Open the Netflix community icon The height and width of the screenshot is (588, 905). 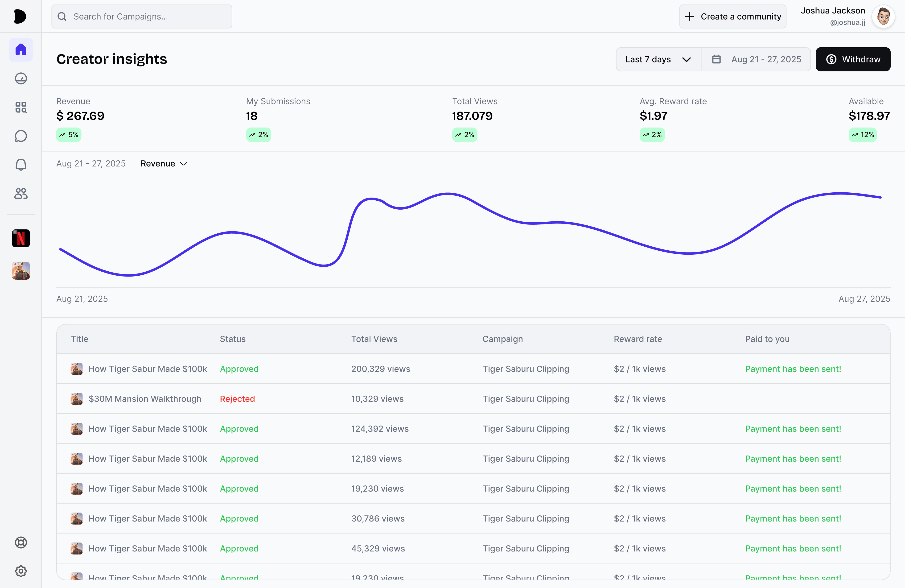tap(21, 238)
